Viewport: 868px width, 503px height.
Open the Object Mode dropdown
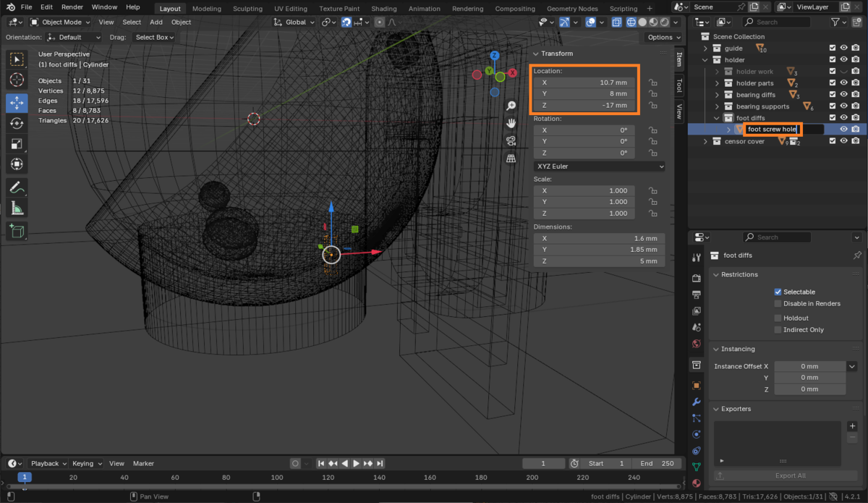[x=61, y=22]
